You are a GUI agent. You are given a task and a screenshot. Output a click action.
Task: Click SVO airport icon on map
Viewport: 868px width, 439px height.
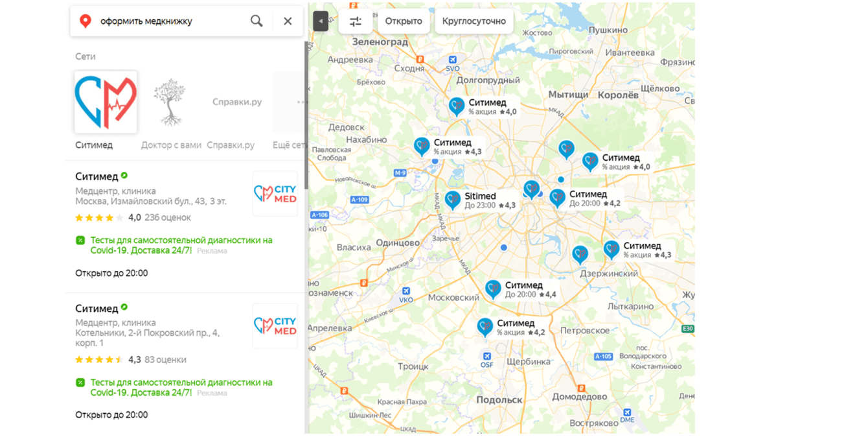pyautogui.click(x=453, y=60)
